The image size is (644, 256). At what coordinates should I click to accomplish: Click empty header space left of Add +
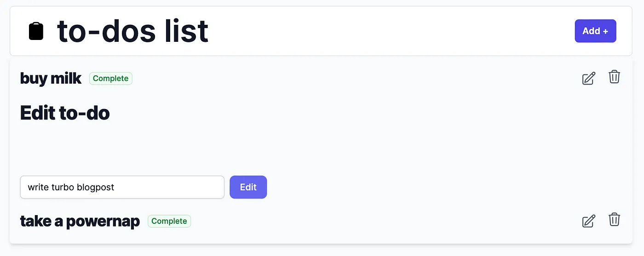coord(391,31)
